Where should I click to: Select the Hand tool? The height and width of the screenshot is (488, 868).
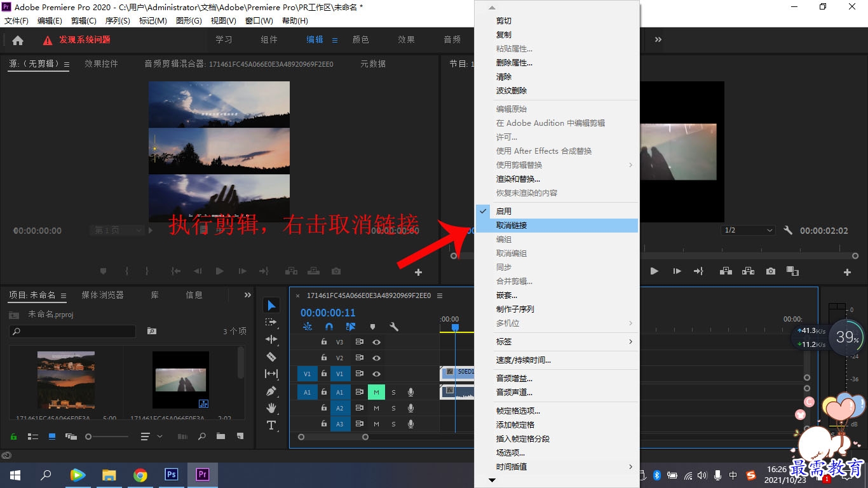pyautogui.click(x=271, y=408)
